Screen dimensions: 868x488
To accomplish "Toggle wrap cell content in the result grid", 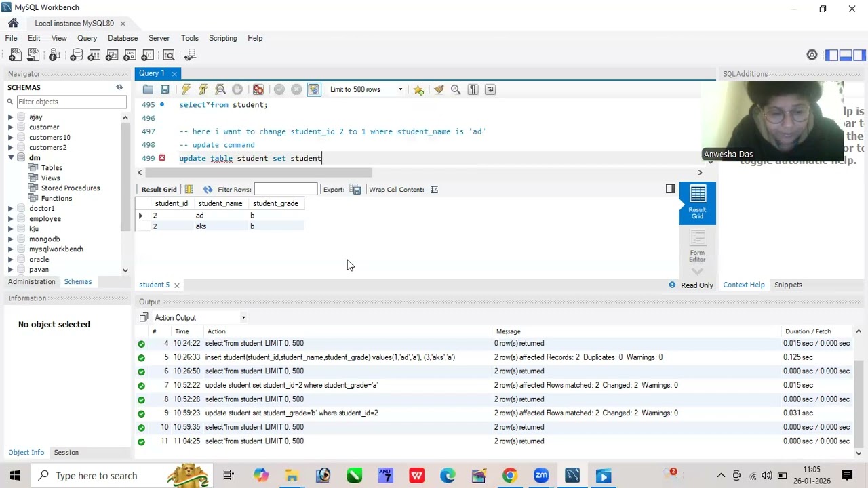I will pos(434,190).
